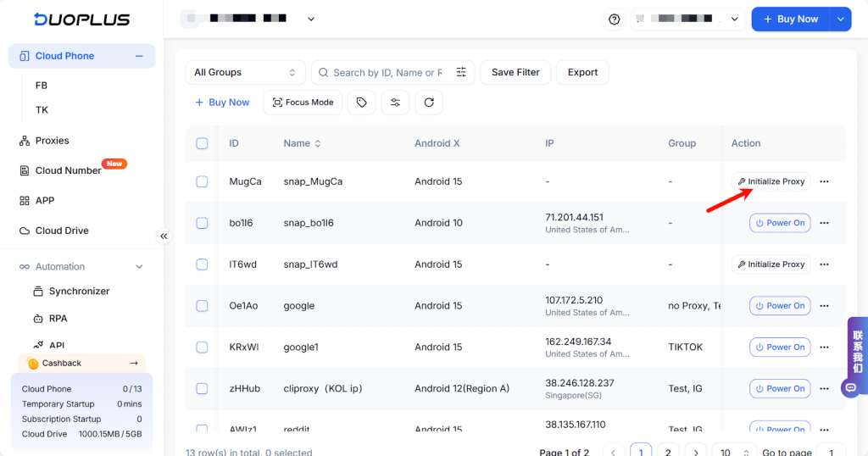The width and height of the screenshot is (868, 456).
Task: Open column settings sliders icon
Action: [x=395, y=103]
